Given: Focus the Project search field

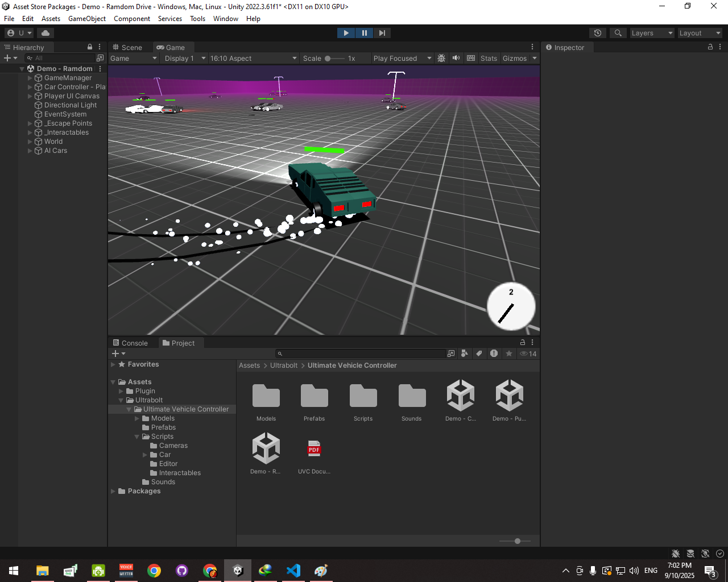Looking at the screenshot, I should (361, 354).
